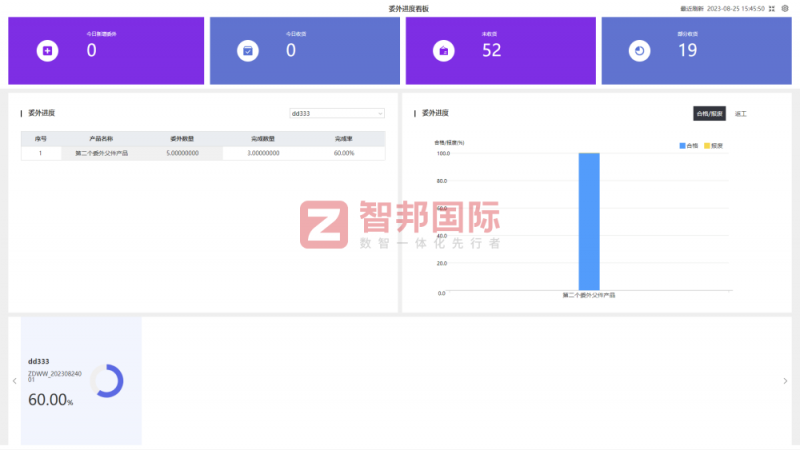Image resolution: width=800 pixels, height=450 pixels.
Task: Click the blue bar in the chart
Action: 589,221
